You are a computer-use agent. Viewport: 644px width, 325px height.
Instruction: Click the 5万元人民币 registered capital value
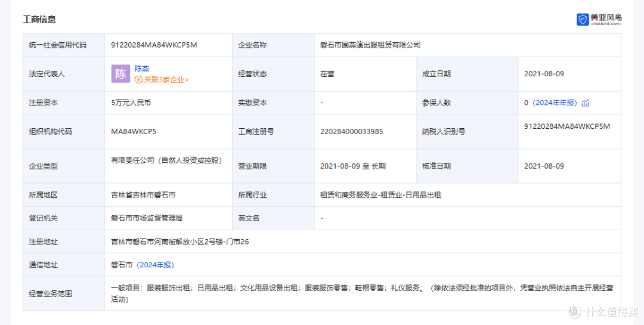(131, 103)
